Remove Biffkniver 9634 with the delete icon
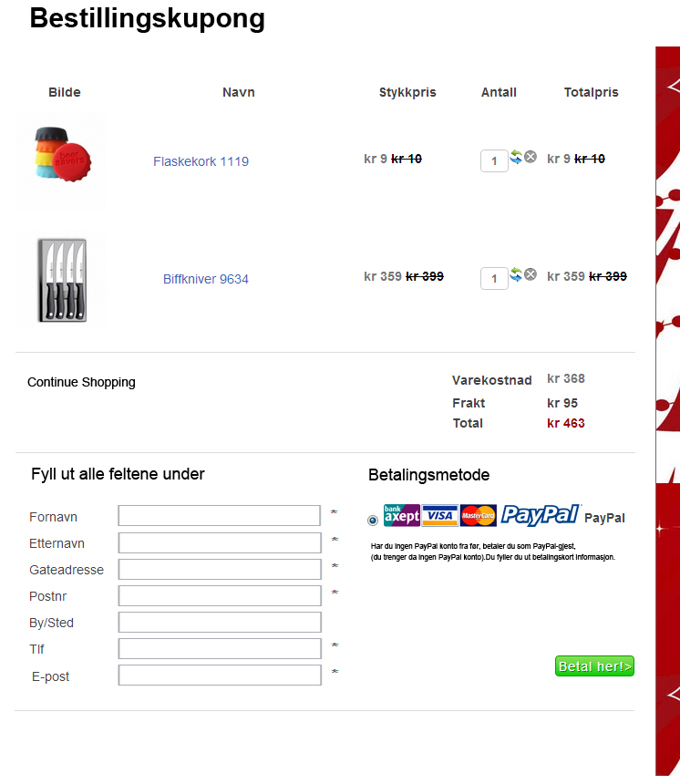680x784 pixels. tap(531, 274)
